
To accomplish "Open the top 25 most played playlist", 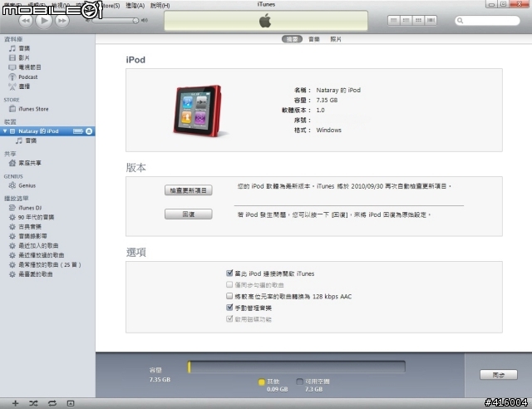I will pyautogui.click(x=50, y=264).
